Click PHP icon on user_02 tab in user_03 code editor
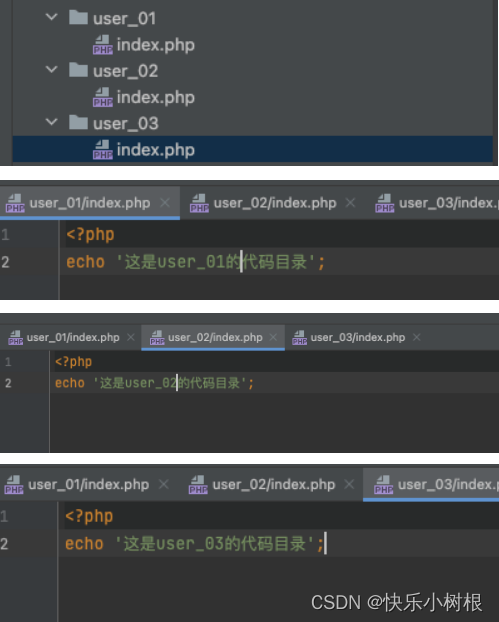 pyautogui.click(x=198, y=485)
